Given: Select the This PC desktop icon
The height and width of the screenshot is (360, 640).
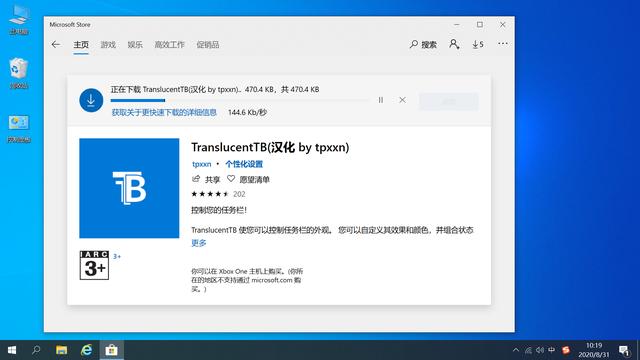Looking at the screenshot, I should [19, 20].
